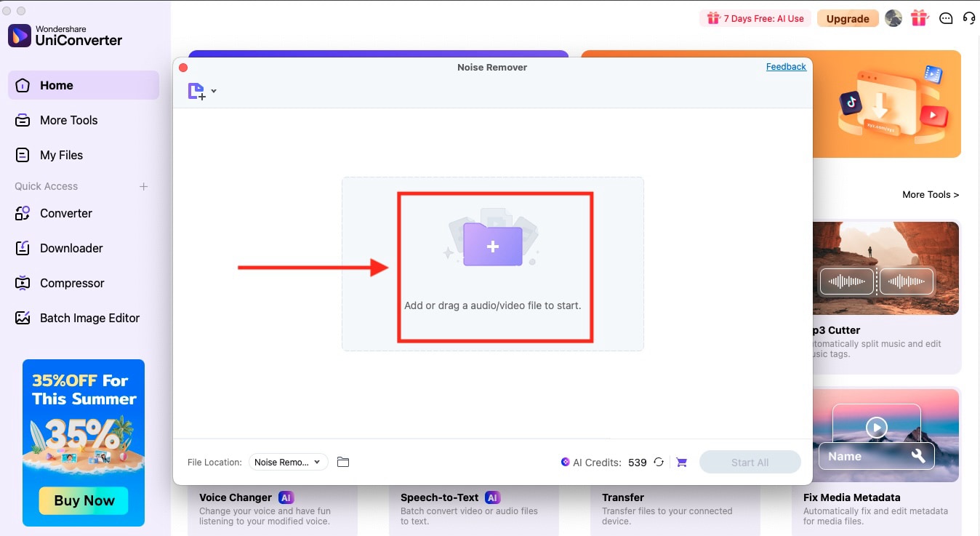Screen dimensions: 980x536
Task: Open the File Location dropdown
Action: point(288,462)
